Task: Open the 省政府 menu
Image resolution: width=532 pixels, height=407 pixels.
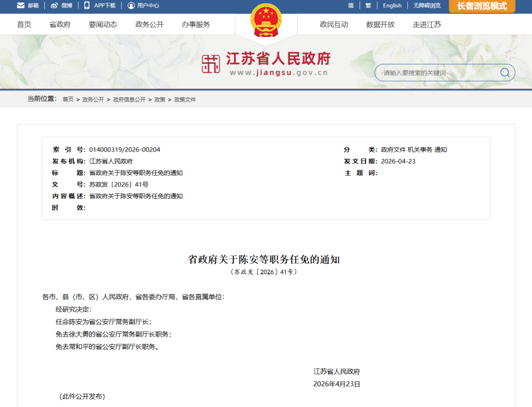Action: [60, 25]
